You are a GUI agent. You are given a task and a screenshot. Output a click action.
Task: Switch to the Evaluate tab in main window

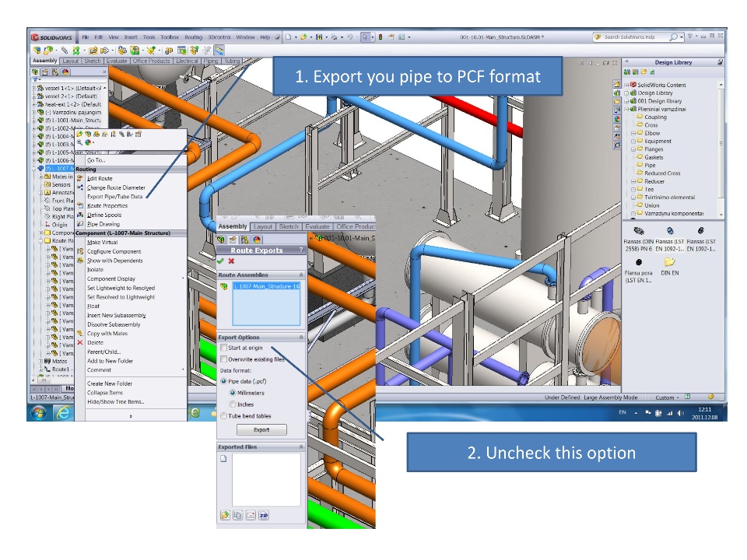point(117,61)
